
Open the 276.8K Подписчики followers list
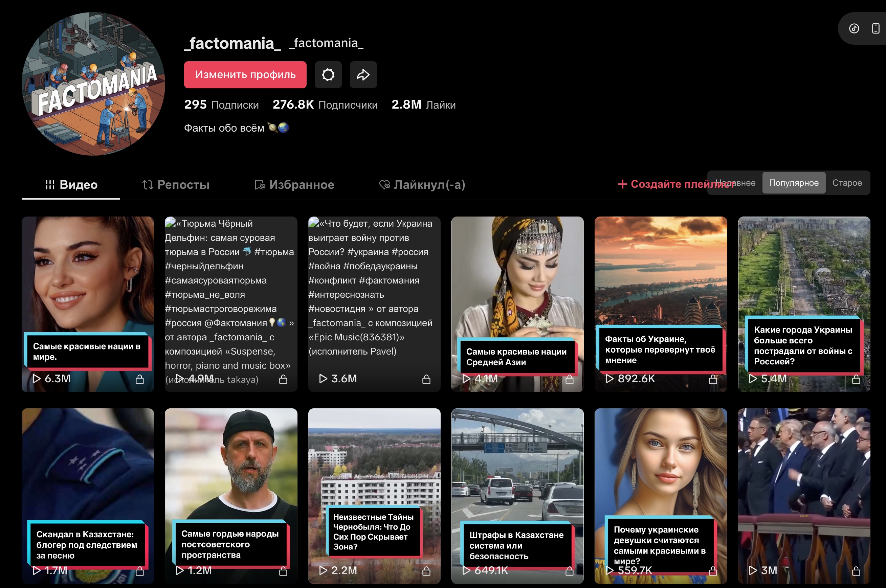[x=325, y=105]
